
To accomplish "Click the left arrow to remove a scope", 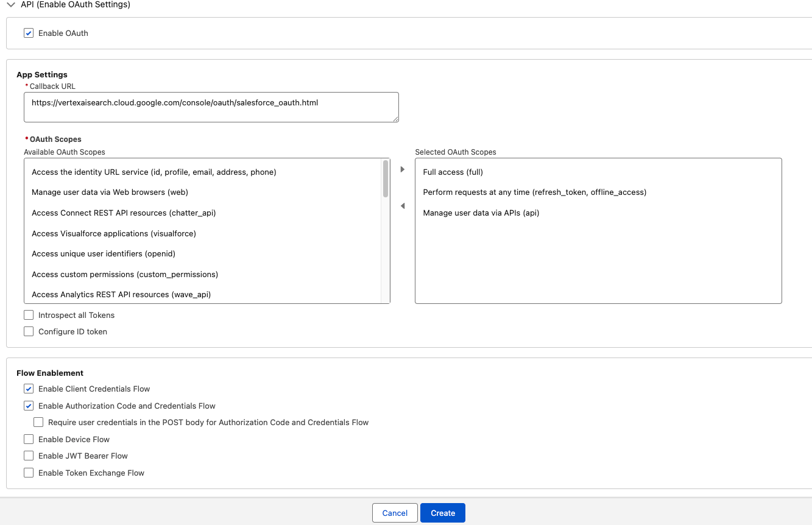I will coord(403,206).
